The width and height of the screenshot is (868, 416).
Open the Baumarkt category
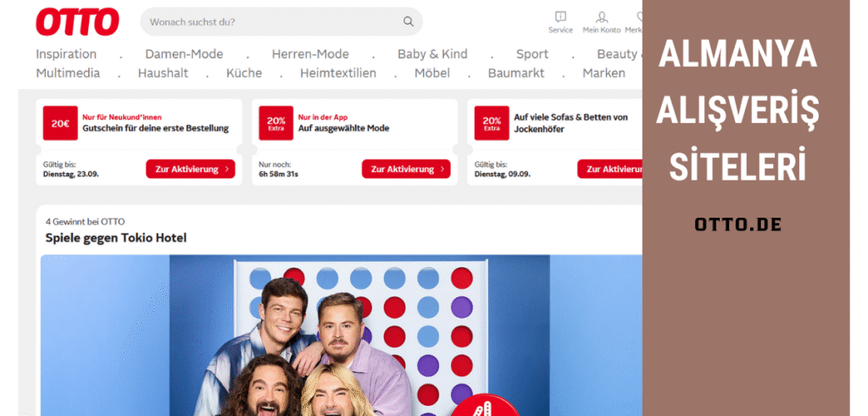pyautogui.click(x=516, y=74)
